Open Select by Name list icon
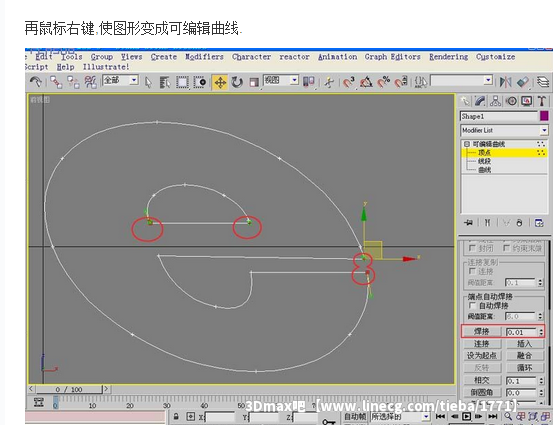 click(165, 82)
